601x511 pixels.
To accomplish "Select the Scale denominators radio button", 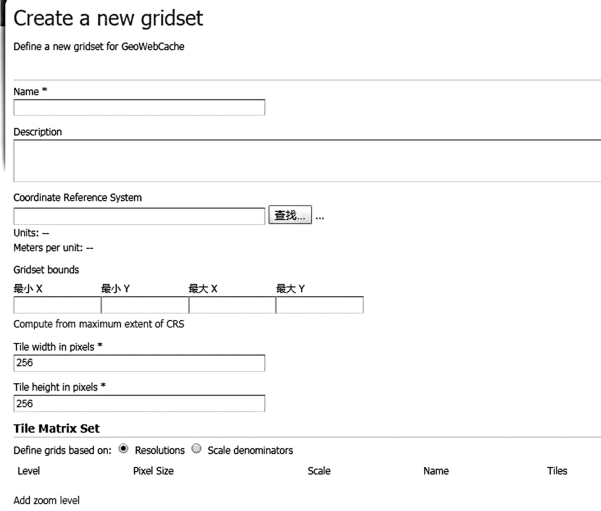I will tap(197, 449).
